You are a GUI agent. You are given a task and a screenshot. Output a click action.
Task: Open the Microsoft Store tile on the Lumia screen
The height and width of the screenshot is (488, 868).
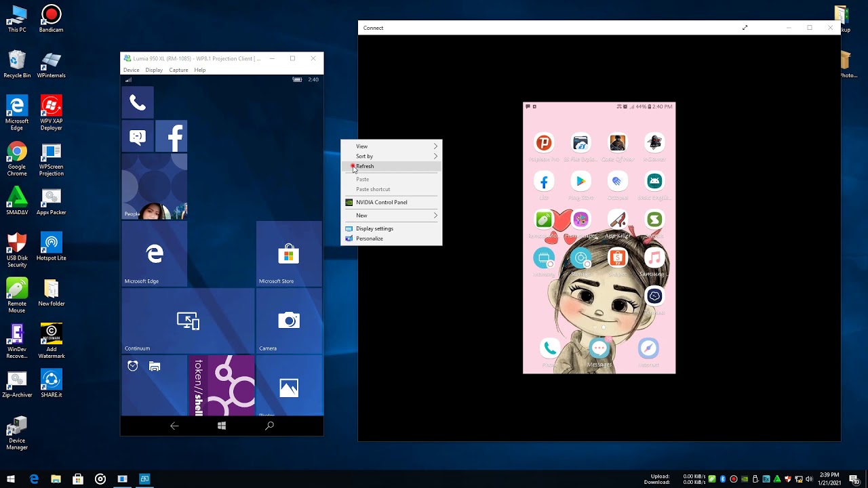click(x=289, y=253)
